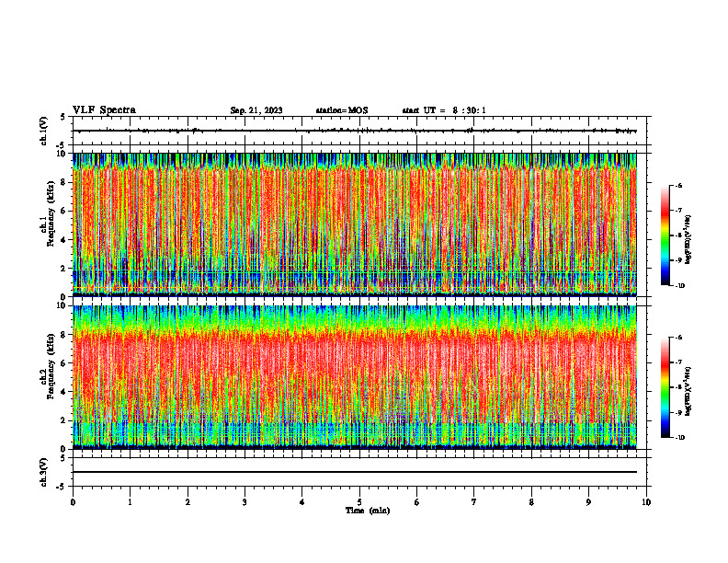Click the 'ch.3(V)' waveform axis label
The width and height of the screenshot is (728, 563).
[x=43, y=472]
